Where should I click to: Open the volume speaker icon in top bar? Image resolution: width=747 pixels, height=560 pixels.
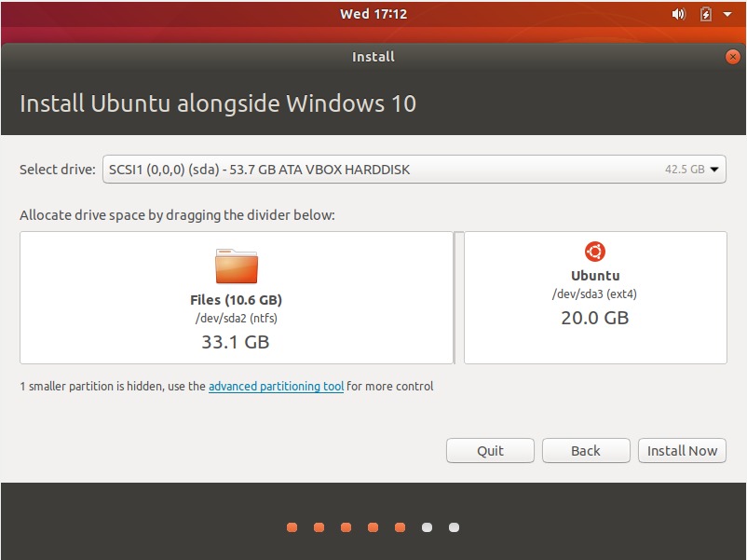[x=678, y=14]
